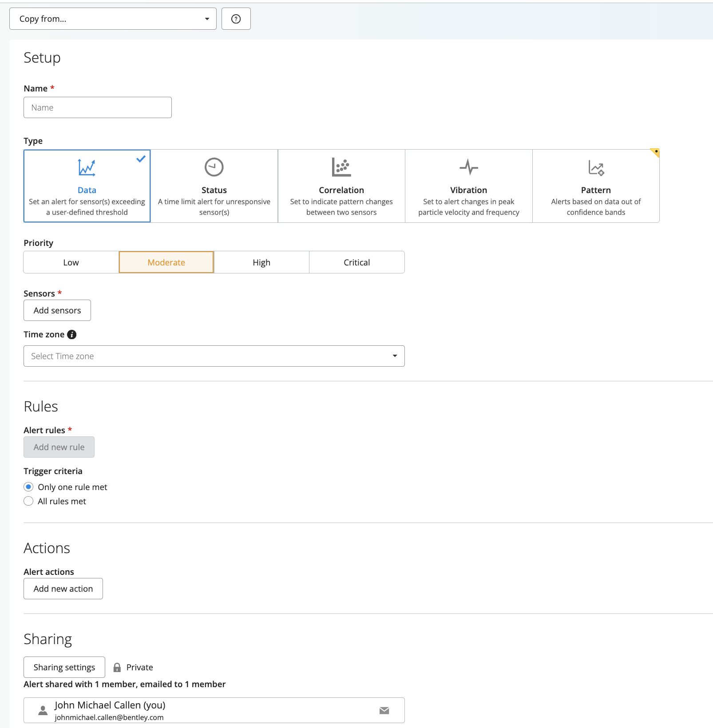Pick the Vibration pulse waveform icon

click(x=468, y=167)
